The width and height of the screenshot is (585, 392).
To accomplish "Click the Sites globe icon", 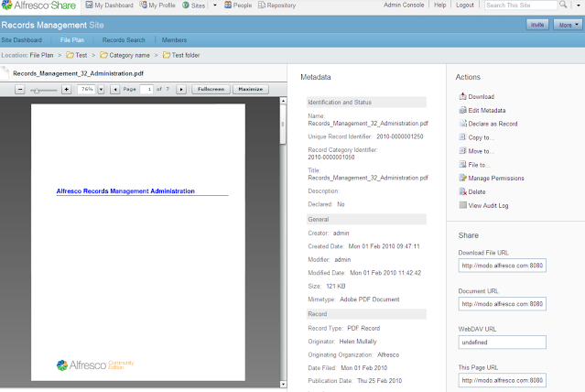I will tap(186, 5).
